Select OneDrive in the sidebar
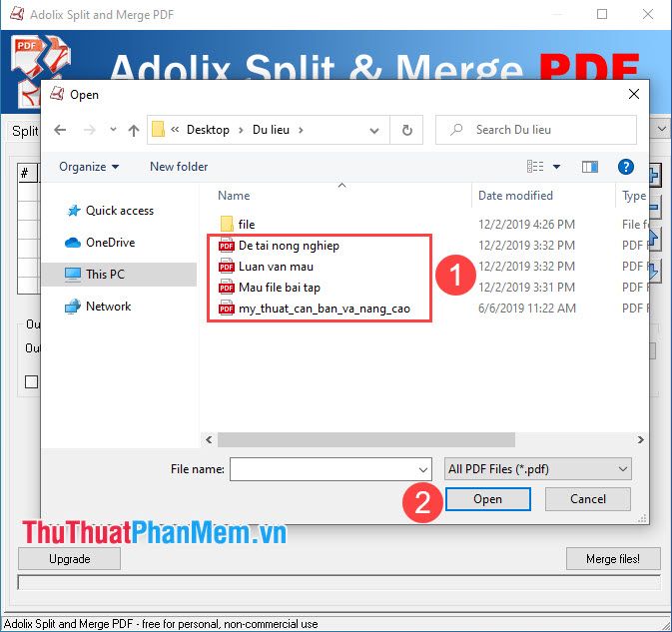Image resolution: width=672 pixels, height=632 pixels. [x=110, y=243]
